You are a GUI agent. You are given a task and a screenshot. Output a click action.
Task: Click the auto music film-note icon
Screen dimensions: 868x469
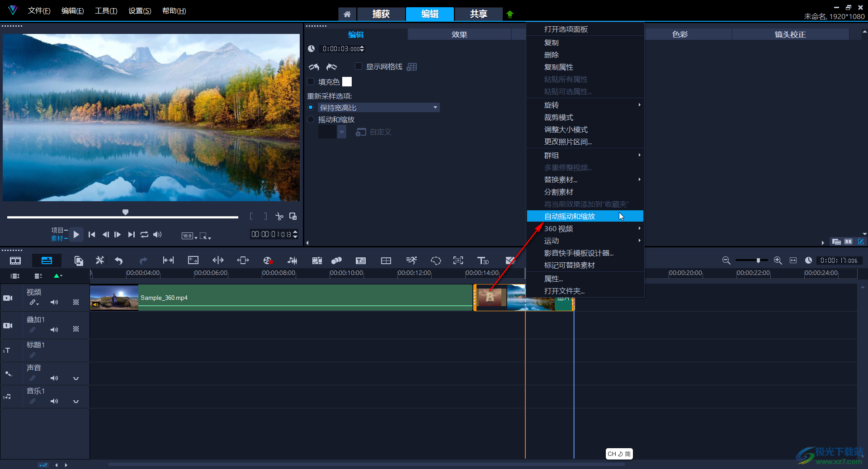(x=317, y=261)
